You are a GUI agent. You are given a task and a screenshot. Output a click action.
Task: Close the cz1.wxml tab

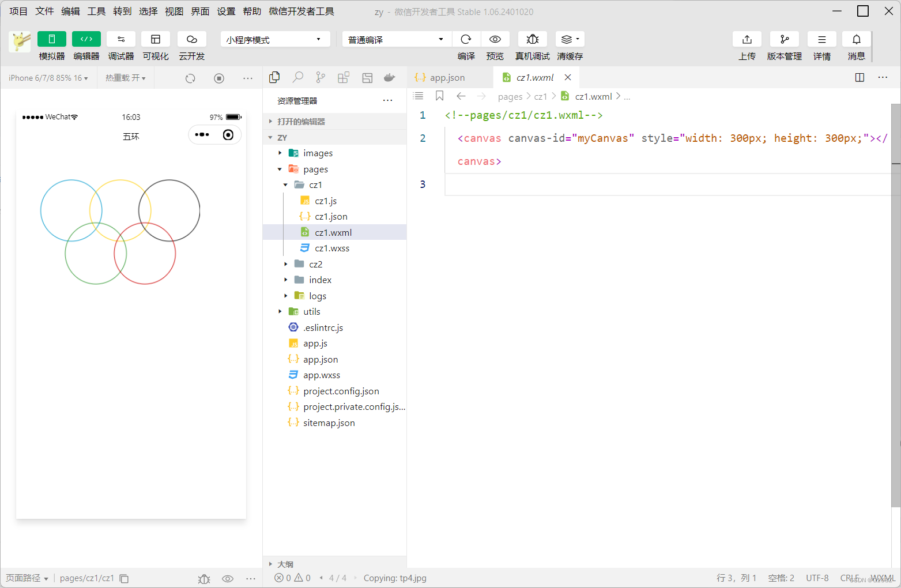[568, 77]
